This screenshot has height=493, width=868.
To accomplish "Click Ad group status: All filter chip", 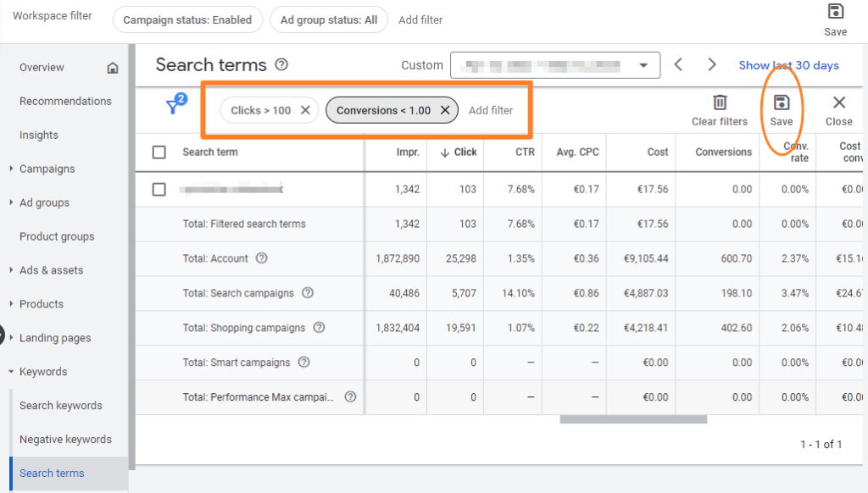I will pyautogui.click(x=329, y=20).
